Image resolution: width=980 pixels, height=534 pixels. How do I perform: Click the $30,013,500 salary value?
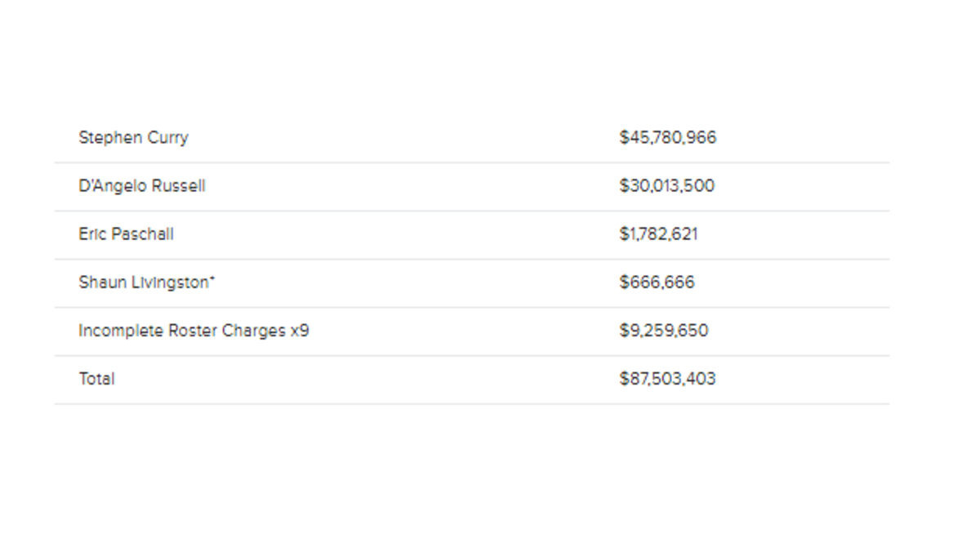(666, 186)
